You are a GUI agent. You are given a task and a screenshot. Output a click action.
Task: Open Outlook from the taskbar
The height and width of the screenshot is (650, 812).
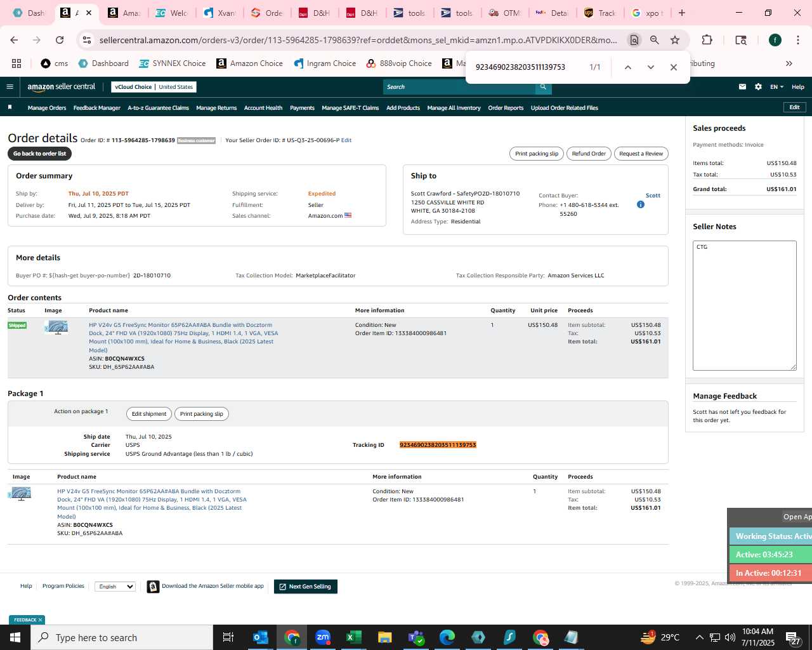(x=261, y=637)
